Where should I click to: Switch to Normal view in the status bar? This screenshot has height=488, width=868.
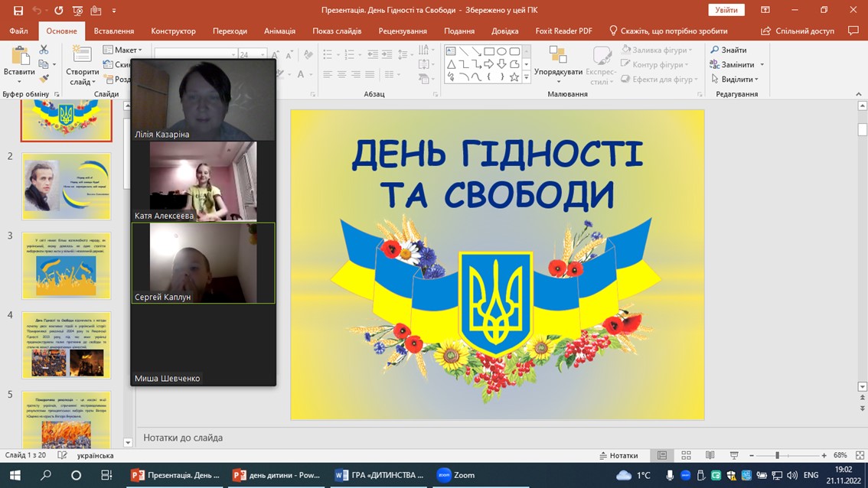click(662, 455)
